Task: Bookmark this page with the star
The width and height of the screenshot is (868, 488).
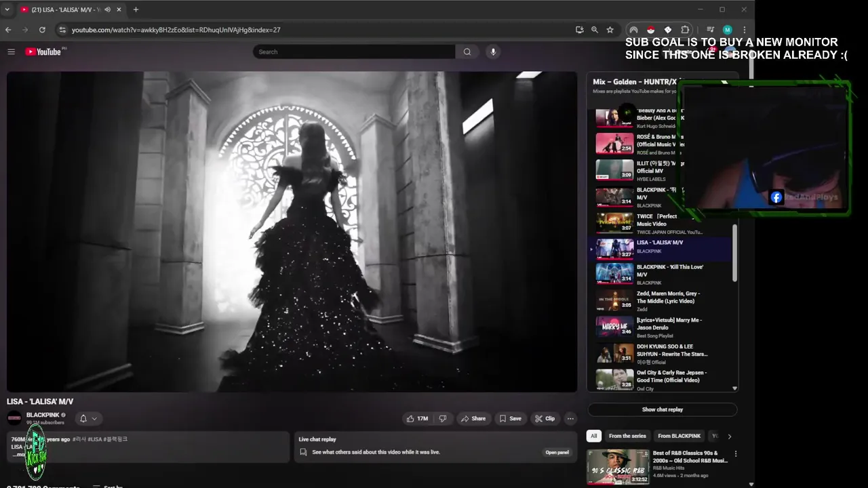Action: pos(610,30)
